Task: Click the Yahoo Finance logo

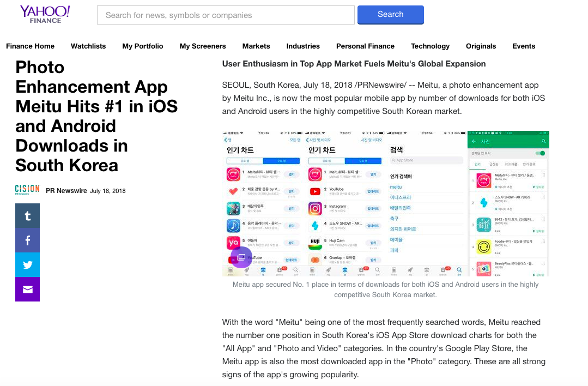Action: pyautogui.click(x=45, y=15)
